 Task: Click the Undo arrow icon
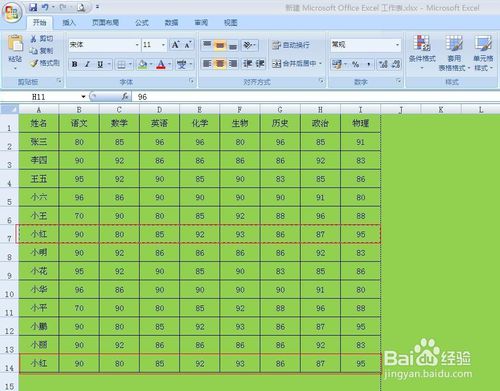tap(45, 7)
